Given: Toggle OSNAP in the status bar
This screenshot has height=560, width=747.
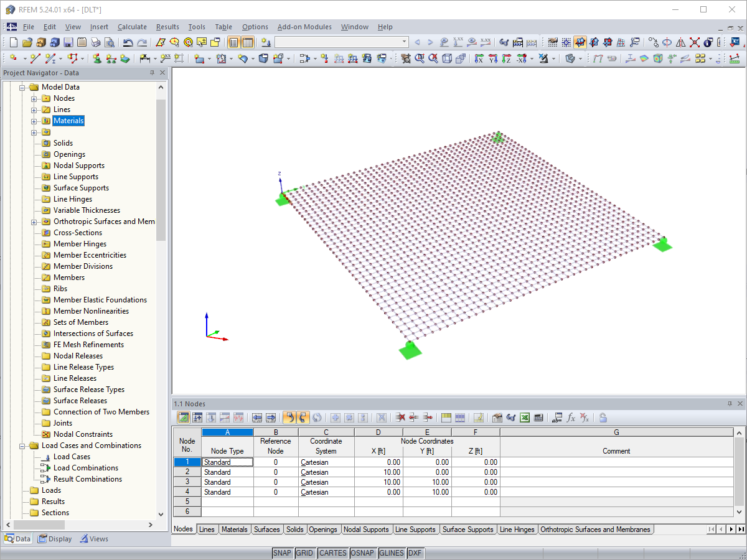Looking at the screenshot, I should (x=362, y=553).
